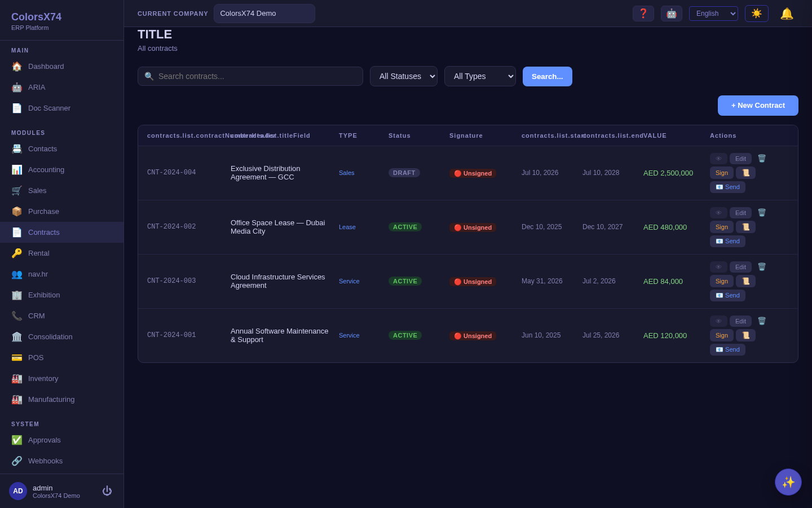View contract CNT-2024-003 via eye icon

click(x=718, y=267)
